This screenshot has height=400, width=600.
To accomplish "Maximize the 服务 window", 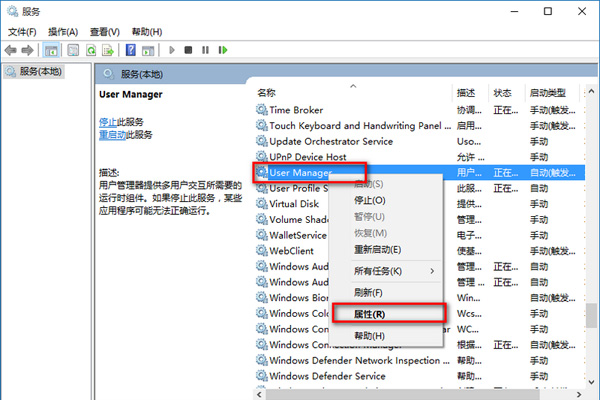I will 548,11.
